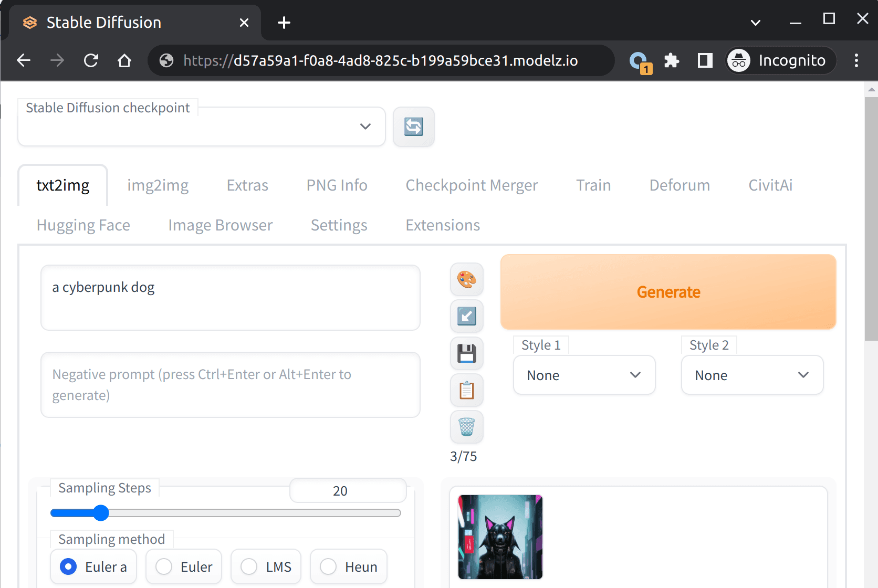
Task: Click the page vertical scrollbar thumb
Action: (871, 219)
